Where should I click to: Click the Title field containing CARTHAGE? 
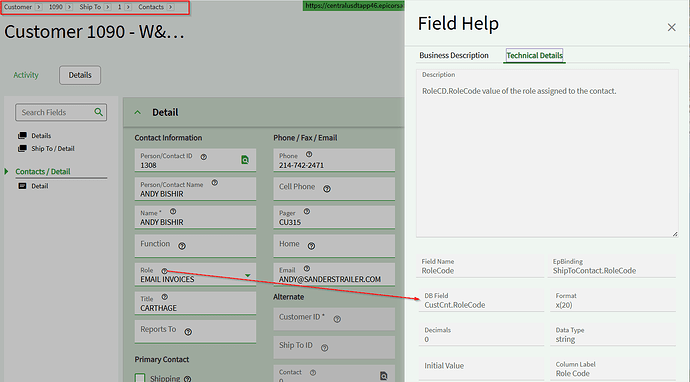[195, 303]
